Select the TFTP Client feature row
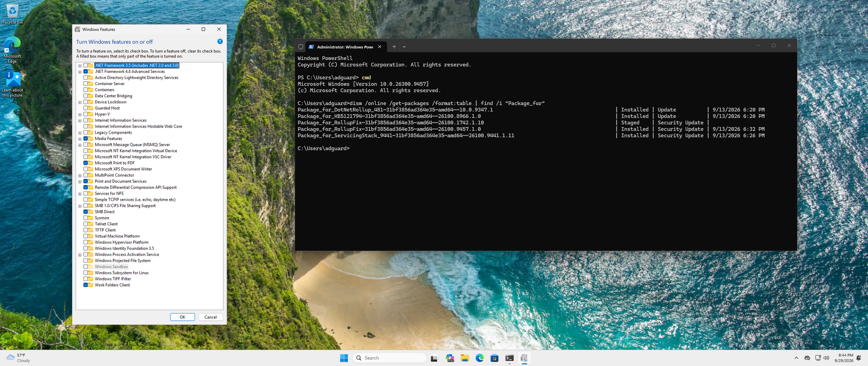 (x=105, y=230)
